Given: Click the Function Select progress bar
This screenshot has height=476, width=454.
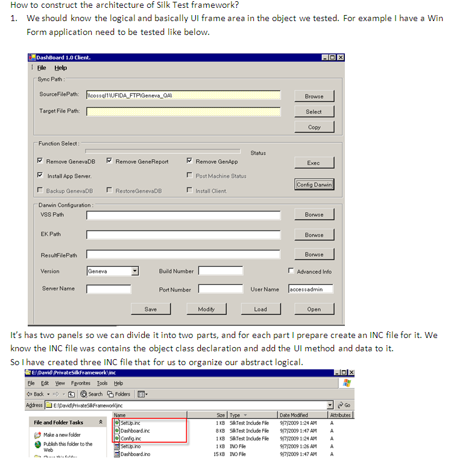Looking at the screenshot, I should tap(163, 151).
